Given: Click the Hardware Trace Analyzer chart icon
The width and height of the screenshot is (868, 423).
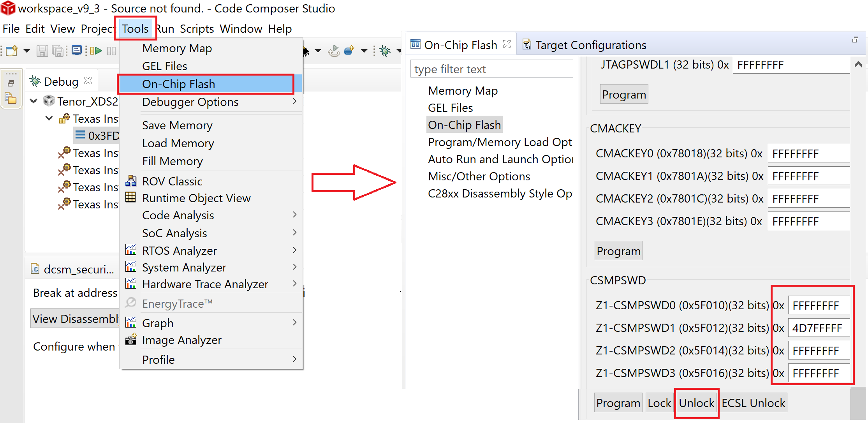Looking at the screenshot, I should [x=131, y=284].
